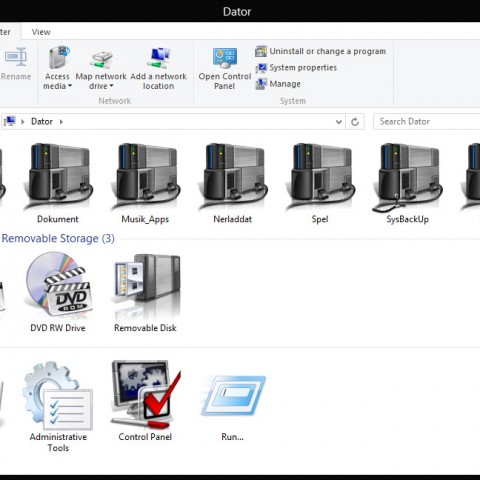Click the computer icon in address bar
This screenshot has width=480, height=480.
(x=10, y=121)
